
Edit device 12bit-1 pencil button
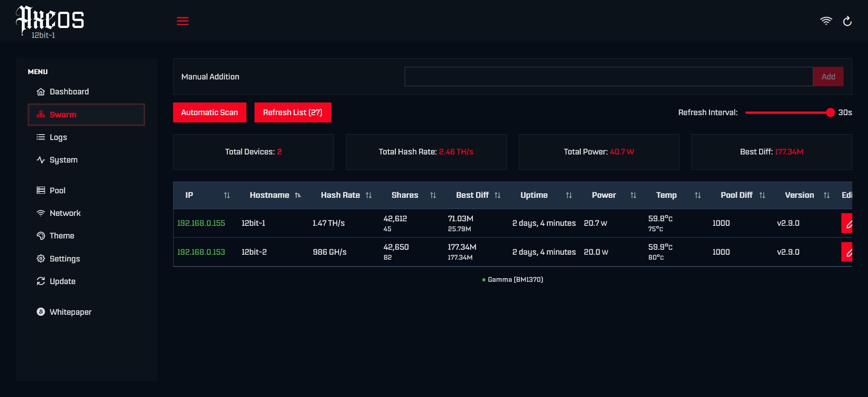[x=847, y=223]
